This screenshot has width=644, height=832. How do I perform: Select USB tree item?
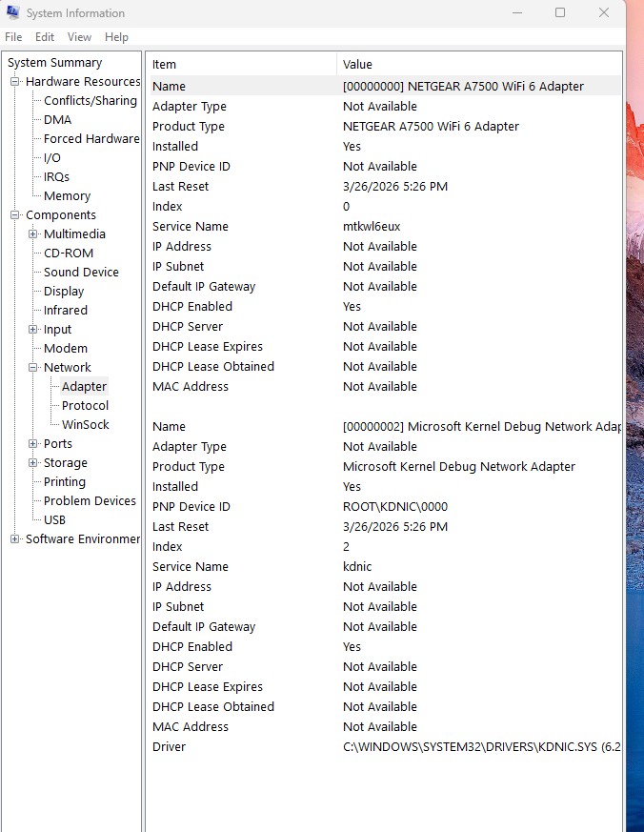pyautogui.click(x=54, y=520)
